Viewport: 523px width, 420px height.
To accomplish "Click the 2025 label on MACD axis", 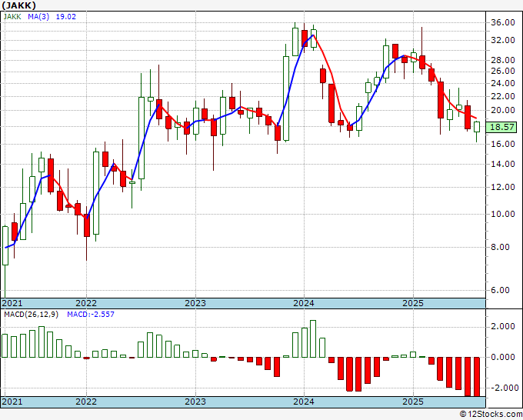I will pyautogui.click(x=413, y=402).
